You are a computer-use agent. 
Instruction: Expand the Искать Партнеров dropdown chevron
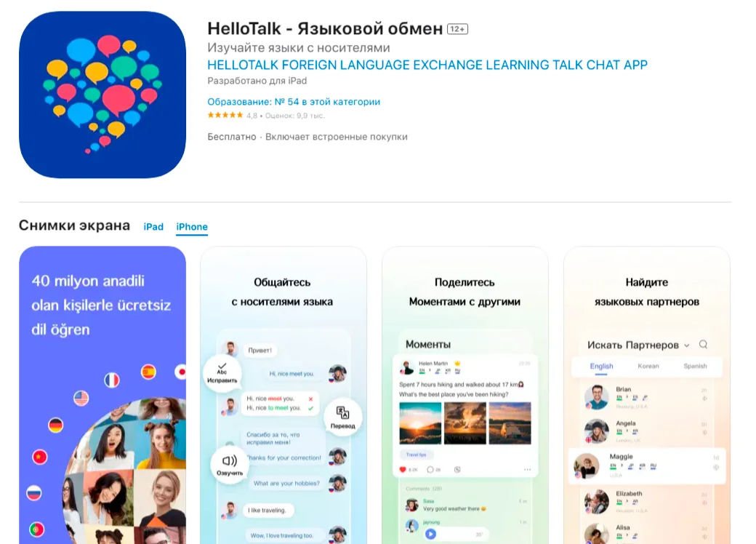[686, 345]
